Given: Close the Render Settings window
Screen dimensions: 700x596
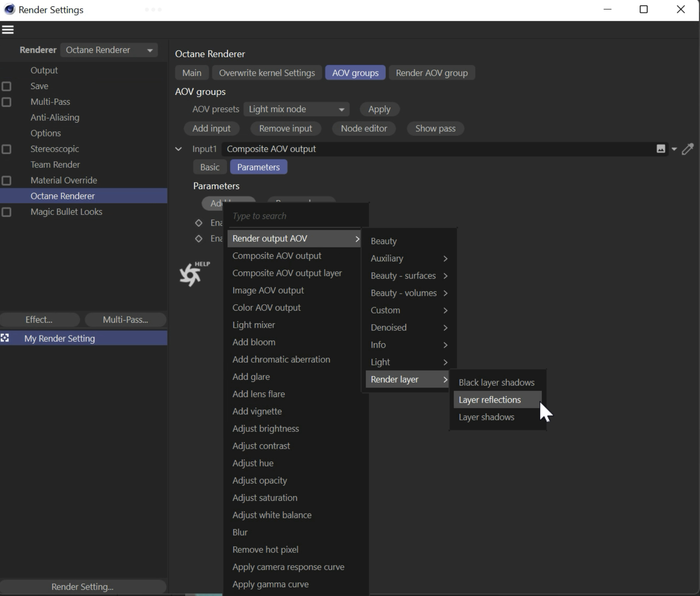Looking at the screenshot, I should 681,9.
